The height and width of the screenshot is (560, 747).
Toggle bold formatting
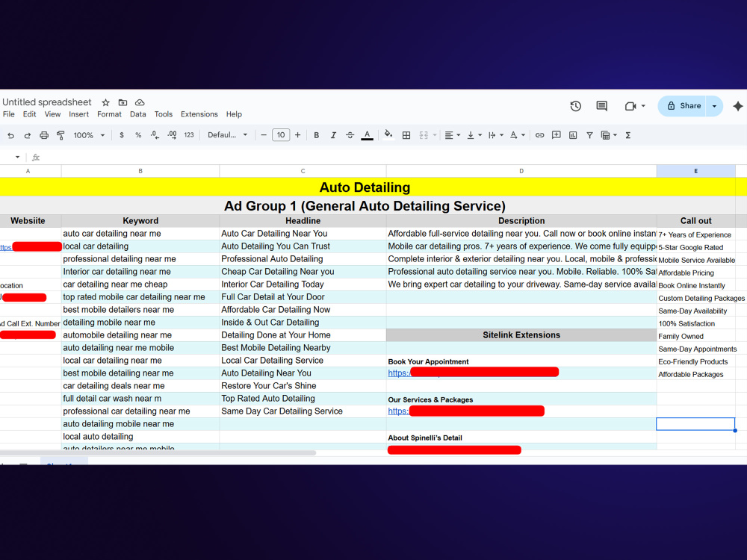[x=316, y=135]
